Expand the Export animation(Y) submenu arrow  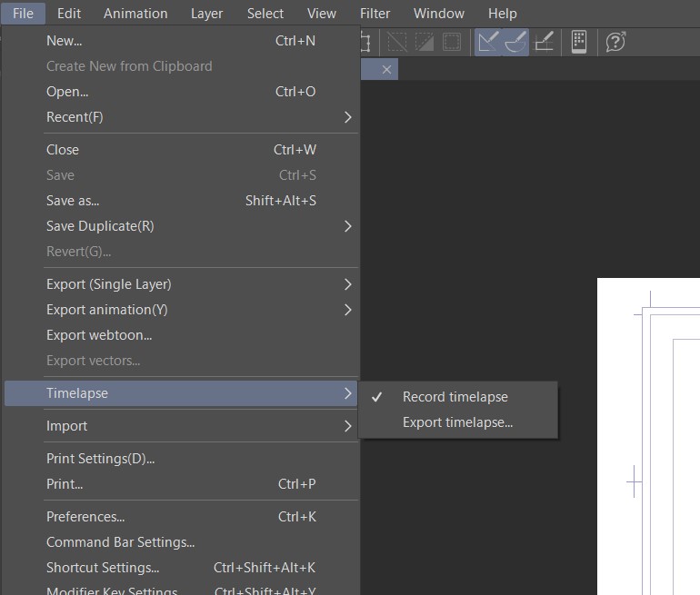(x=348, y=310)
